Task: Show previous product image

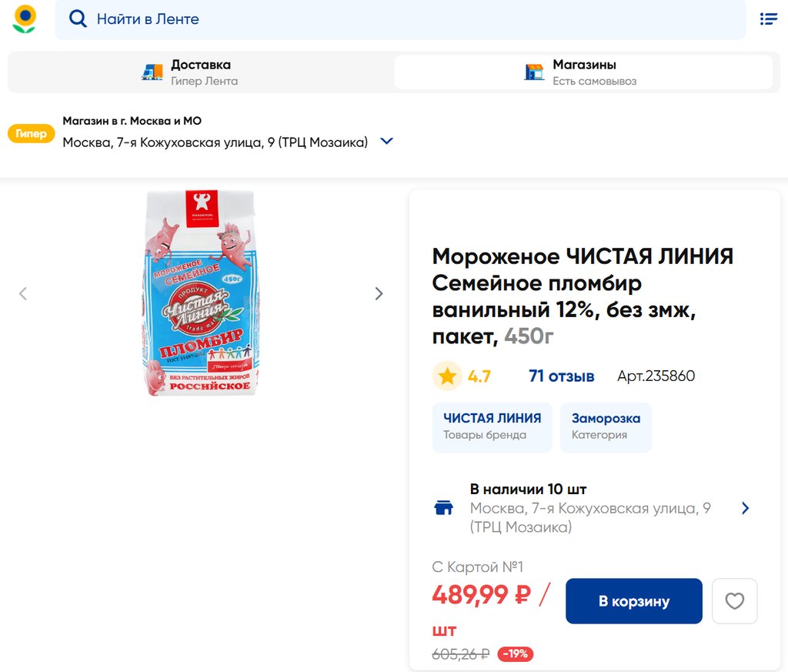Action: click(23, 293)
